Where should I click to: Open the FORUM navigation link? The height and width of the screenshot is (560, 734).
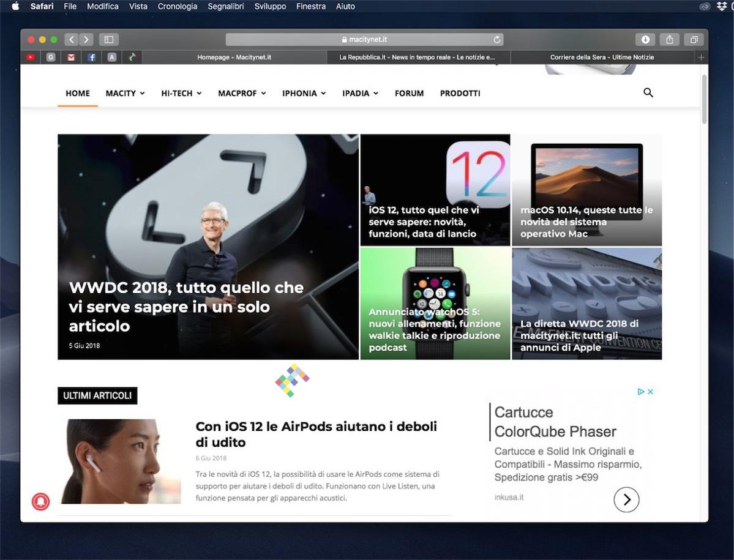[409, 93]
